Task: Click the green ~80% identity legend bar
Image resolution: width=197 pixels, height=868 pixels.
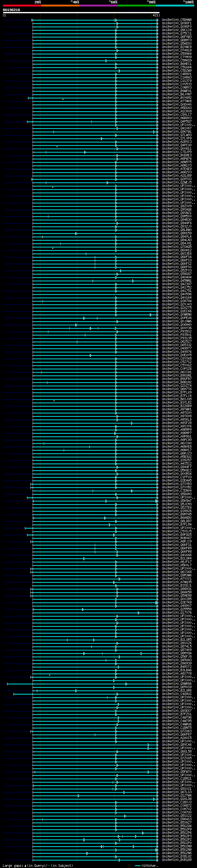Action: pos(137,6)
